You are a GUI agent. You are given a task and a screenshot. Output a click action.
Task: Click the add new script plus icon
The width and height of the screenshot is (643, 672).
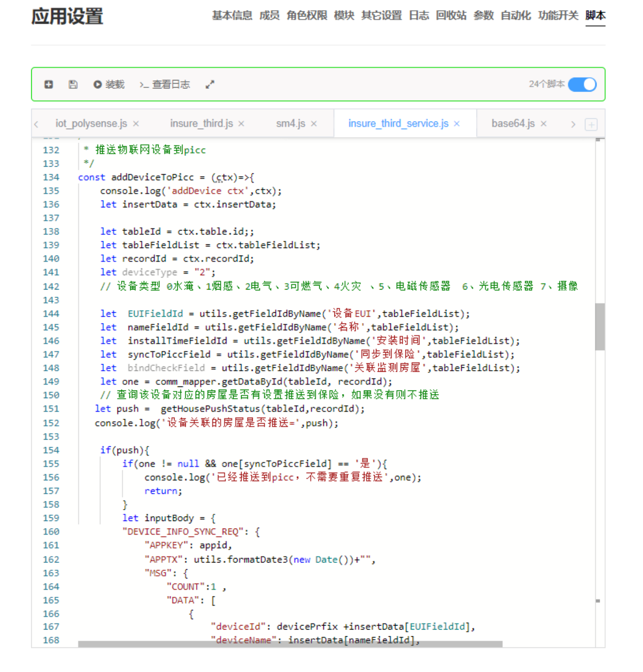tap(49, 84)
